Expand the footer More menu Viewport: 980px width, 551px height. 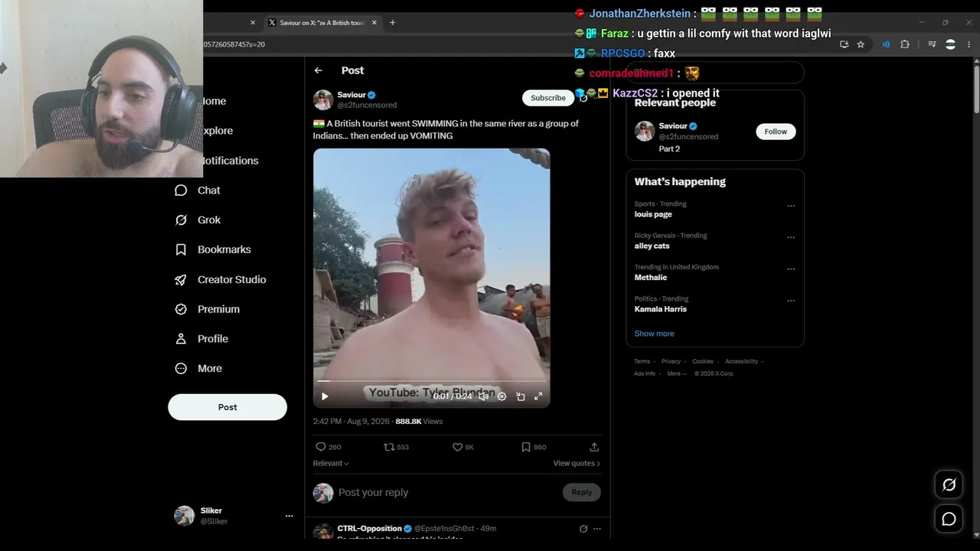click(x=675, y=373)
